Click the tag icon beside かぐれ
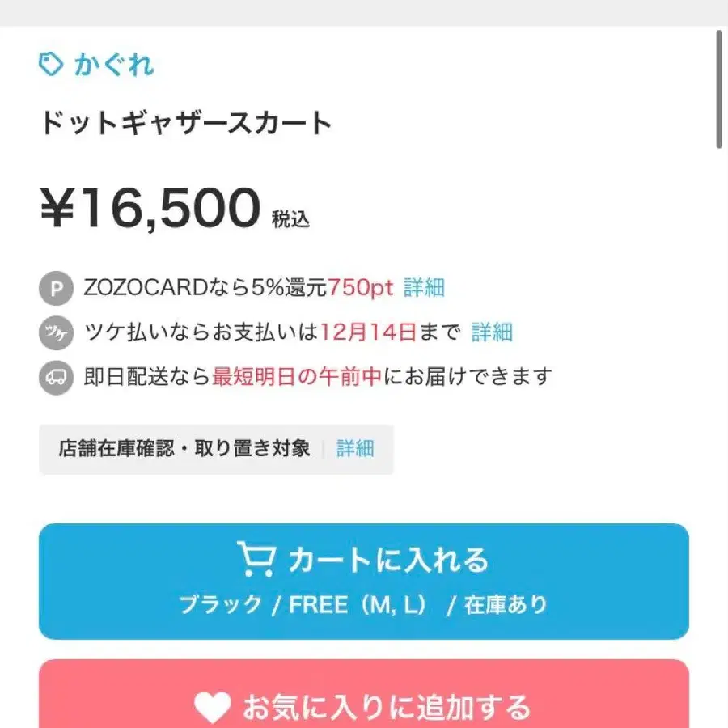Image resolution: width=728 pixels, height=728 pixels. click(x=51, y=65)
